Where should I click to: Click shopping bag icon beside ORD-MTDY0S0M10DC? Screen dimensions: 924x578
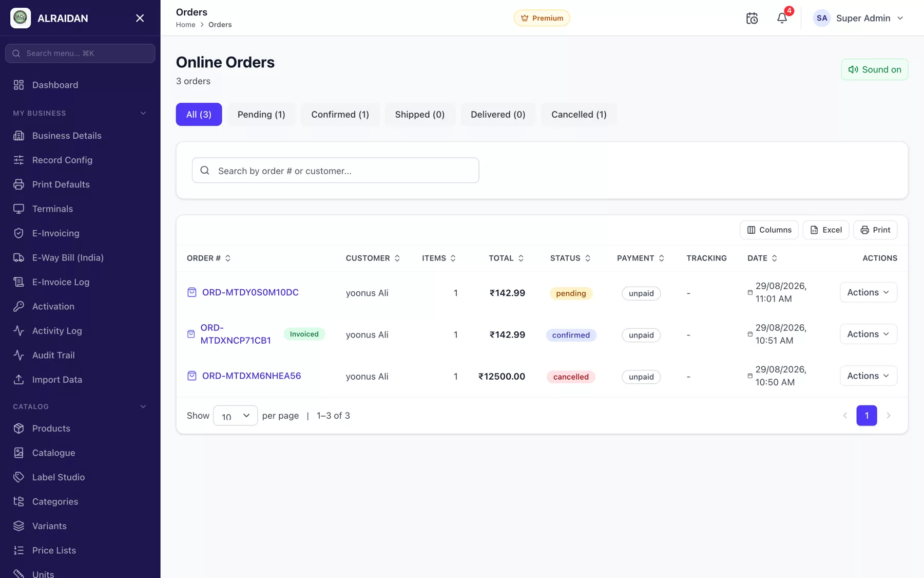pos(192,292)
